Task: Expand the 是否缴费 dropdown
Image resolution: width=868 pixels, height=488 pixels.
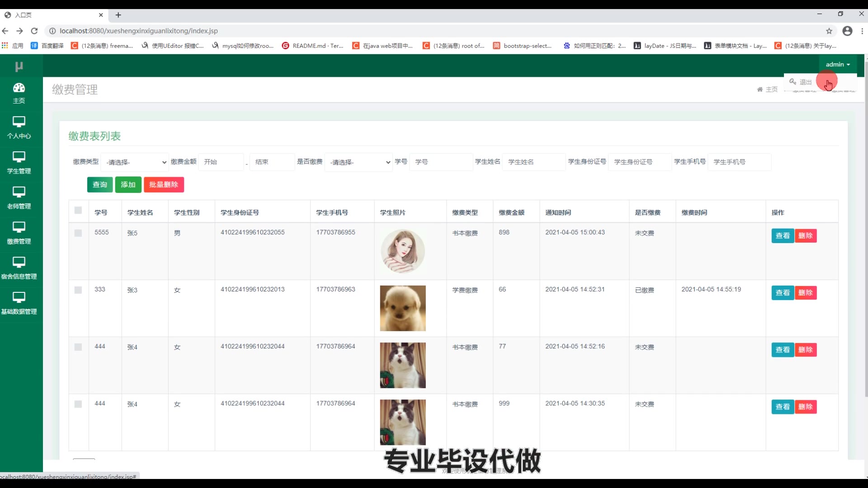Action: tap(359, 162)
